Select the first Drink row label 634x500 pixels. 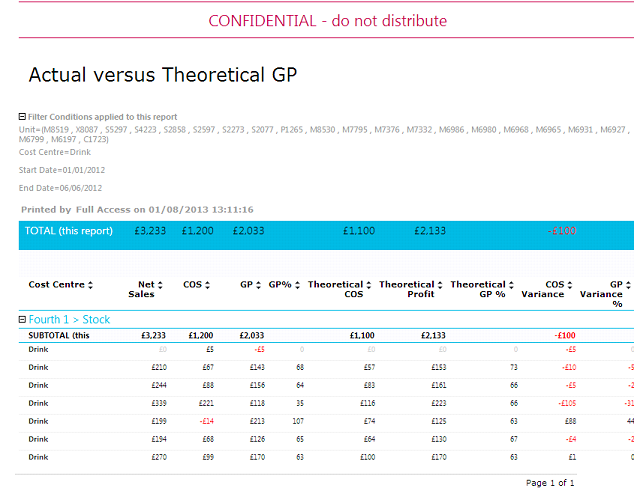[x=39, y=350]
